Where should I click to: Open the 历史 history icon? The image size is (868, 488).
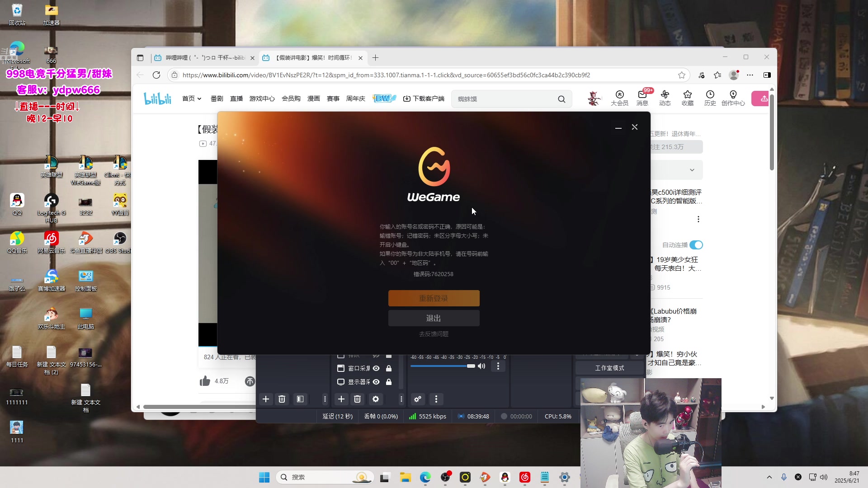pyautogui.click(x=710, y=98)
